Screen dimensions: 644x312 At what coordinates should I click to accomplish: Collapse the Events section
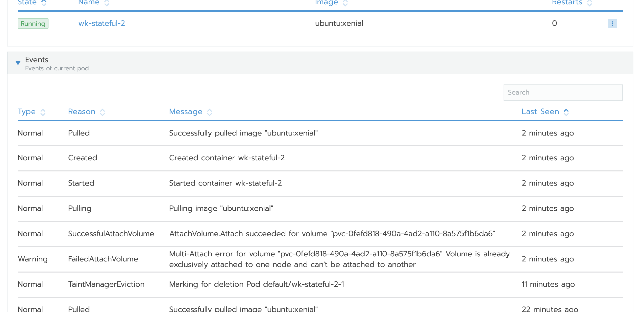(18, 63)
